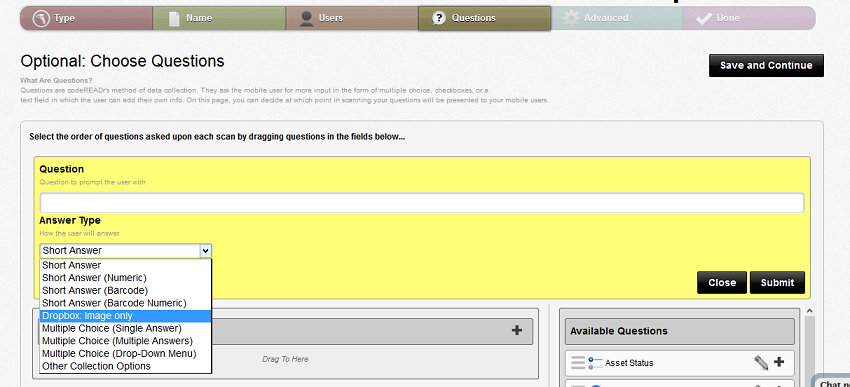The width and height of the screenshot is (850, 387).
Task: Collapse the Answer Type dropdown arrow
Action: [x=205, y=250]
